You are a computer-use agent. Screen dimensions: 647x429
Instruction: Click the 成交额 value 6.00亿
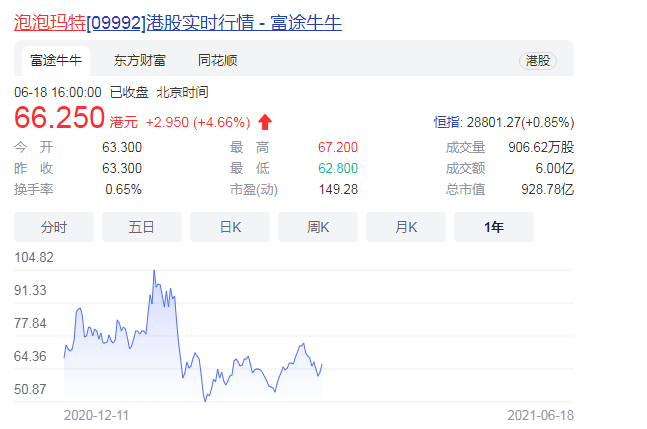[555, 168]
